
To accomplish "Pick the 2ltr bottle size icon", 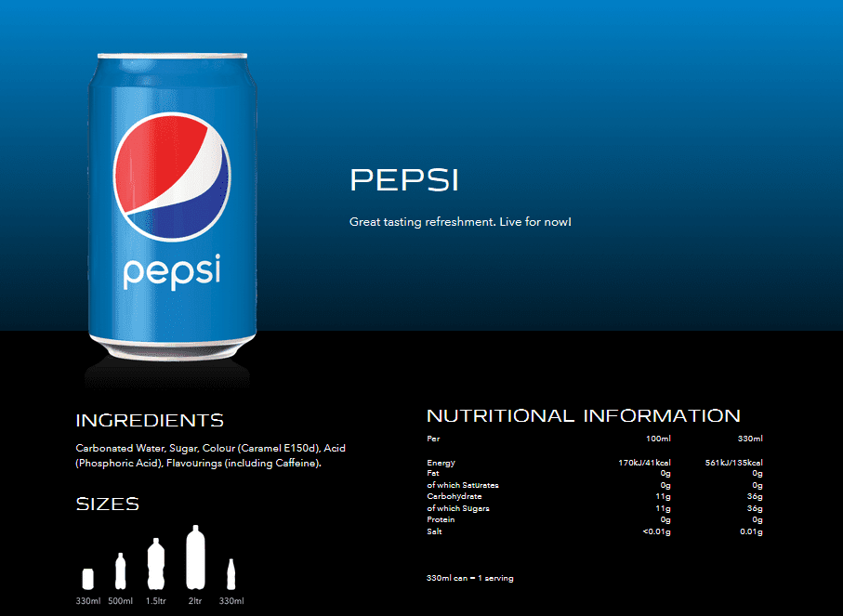I will point(194,557).
